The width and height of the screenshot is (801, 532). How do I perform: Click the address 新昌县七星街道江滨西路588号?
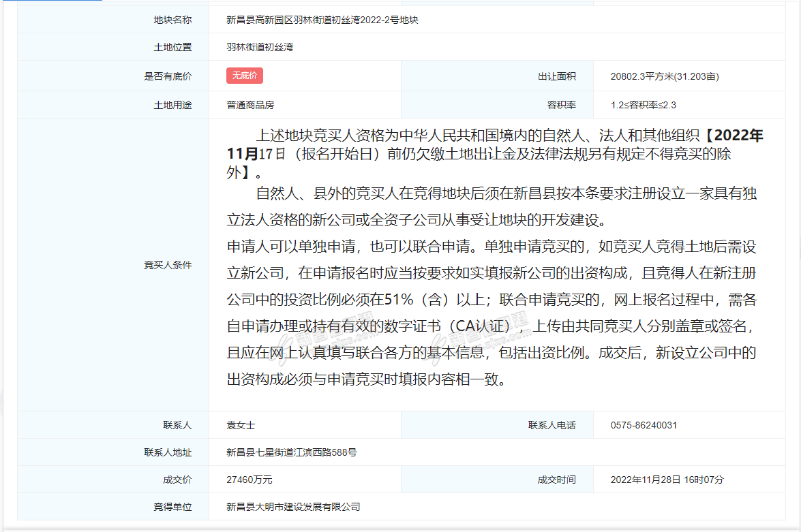pyautogui.click(x=292, y=452)
